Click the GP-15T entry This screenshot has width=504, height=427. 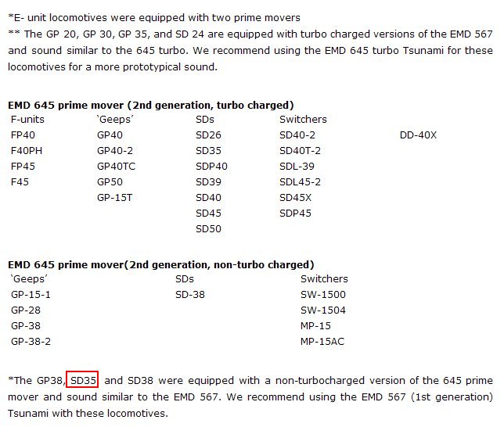(x=114, y=198)
